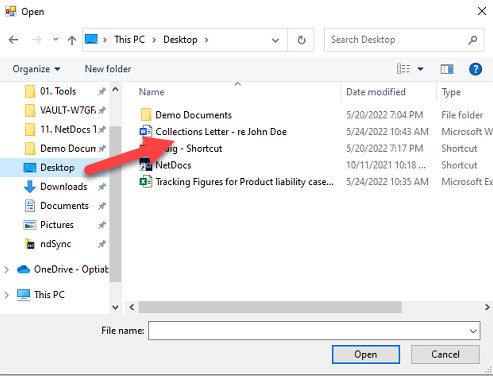Click the Open button

[x=366, y=354]
